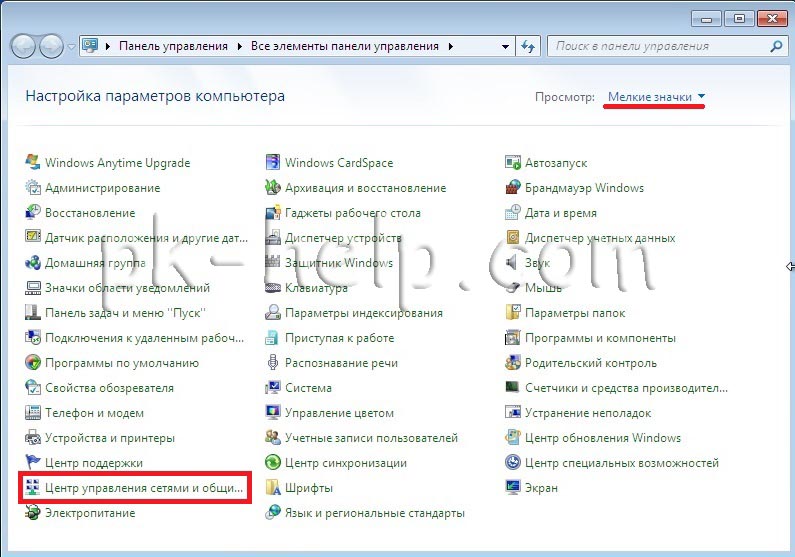Open Устранение неполадок link
Screen dimensions: 795x557
click(588, 413)
